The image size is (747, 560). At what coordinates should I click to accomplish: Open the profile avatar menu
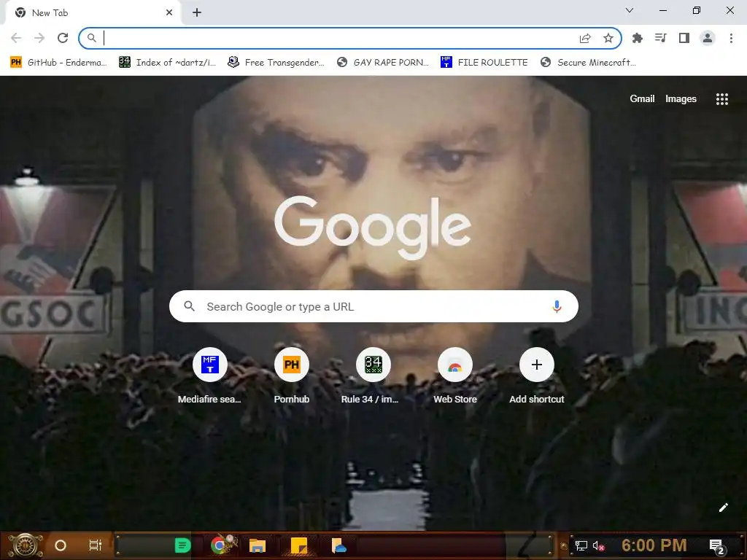click(x=708, y=38)
